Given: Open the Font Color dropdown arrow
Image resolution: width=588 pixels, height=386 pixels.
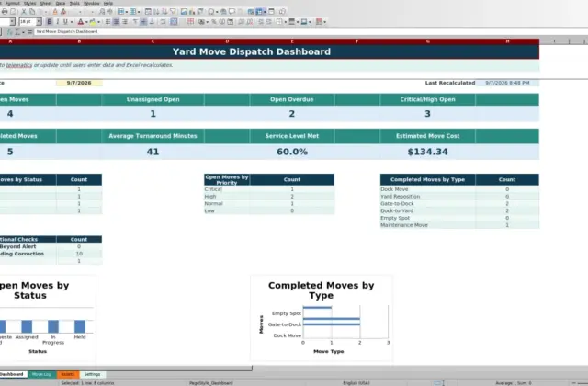Looking at the screenshot, I should [x=86, y=22].
